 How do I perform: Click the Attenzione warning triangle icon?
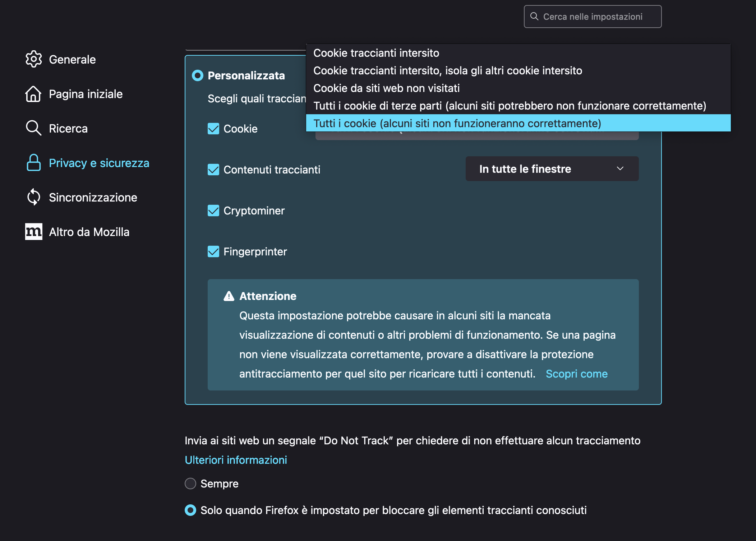click(229, 296)
